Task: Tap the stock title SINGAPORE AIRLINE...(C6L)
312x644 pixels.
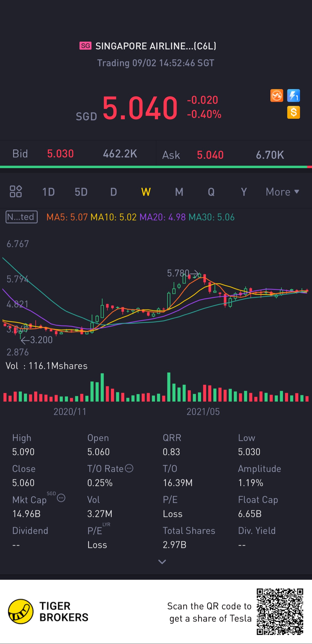Action: 156,46
